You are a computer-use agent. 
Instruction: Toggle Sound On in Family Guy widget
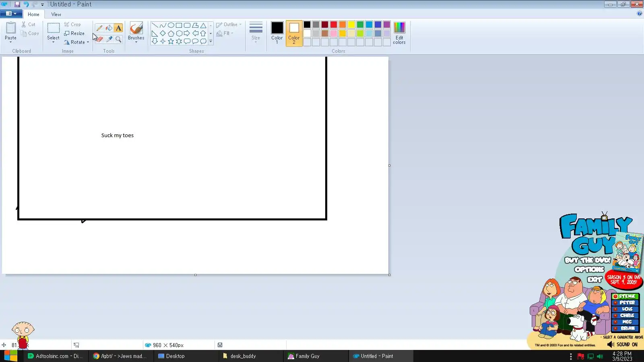623,345
